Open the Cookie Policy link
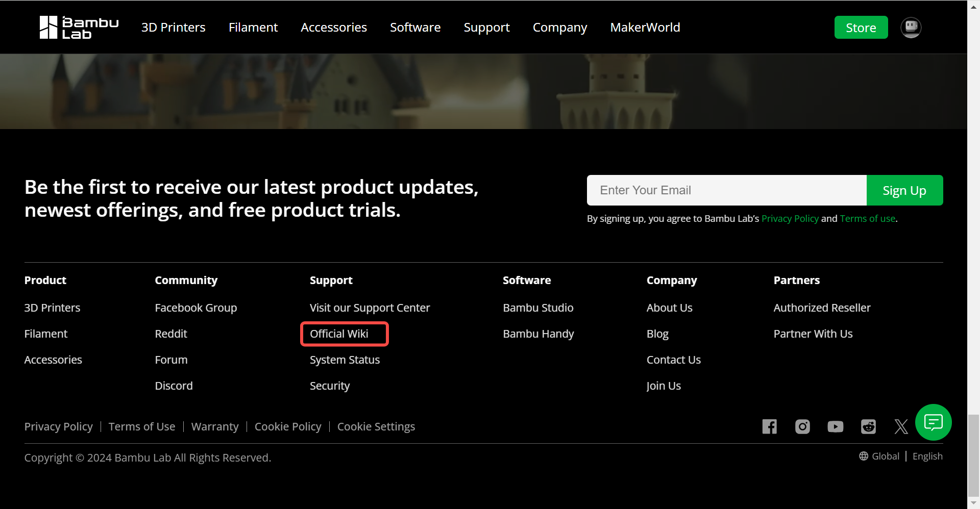This screenshot has width=980, height=509. coord(288,426)
